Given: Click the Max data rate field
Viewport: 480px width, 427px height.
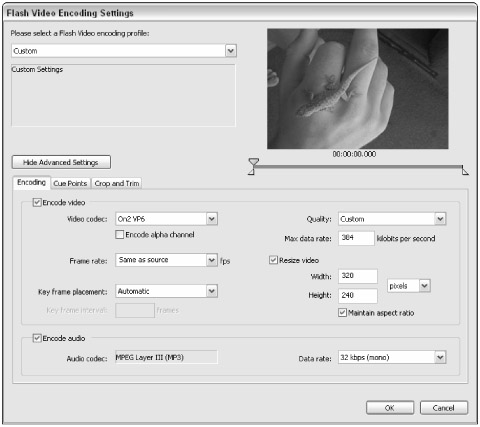Looking at the screenshot, I should tap(356, 238).
